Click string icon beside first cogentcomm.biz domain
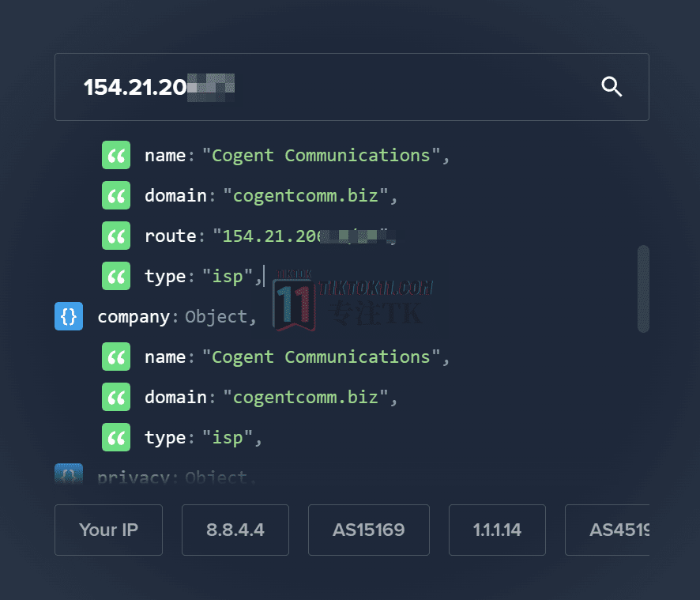Image resolution: width=700 pixels, height=600 pixels. pos(116,195)
